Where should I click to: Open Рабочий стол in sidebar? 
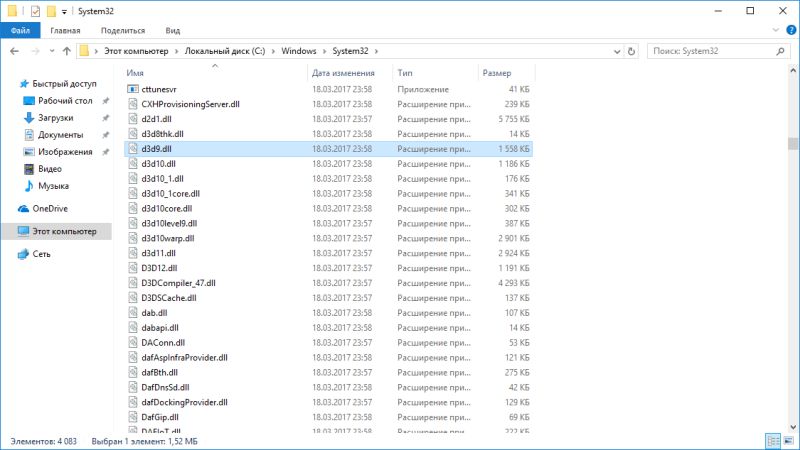pyautogui.click(x=65, y=101)
